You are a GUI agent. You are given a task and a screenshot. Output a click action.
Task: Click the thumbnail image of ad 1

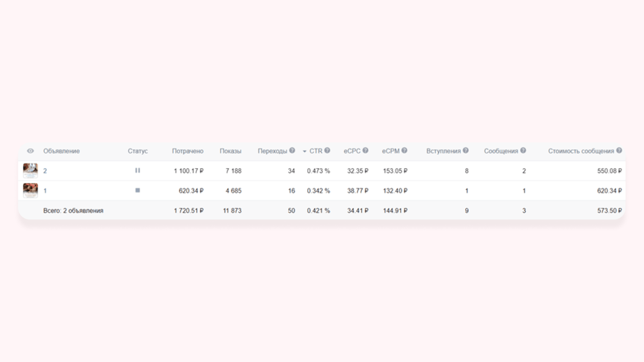coord(30,191)
